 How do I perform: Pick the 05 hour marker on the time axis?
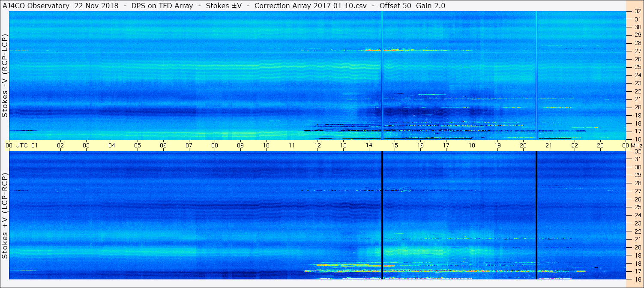138,145
